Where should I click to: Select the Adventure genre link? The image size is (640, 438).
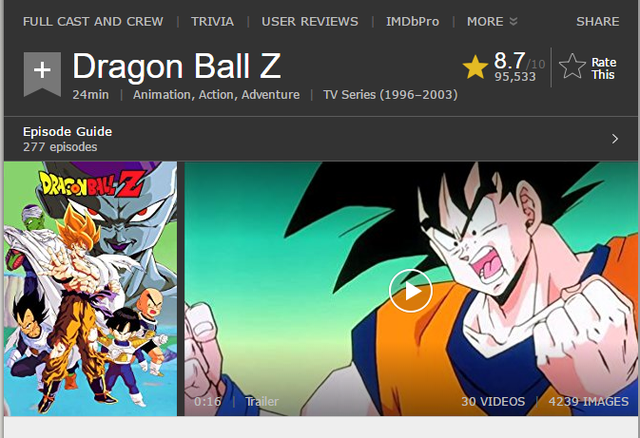point(271,95)
